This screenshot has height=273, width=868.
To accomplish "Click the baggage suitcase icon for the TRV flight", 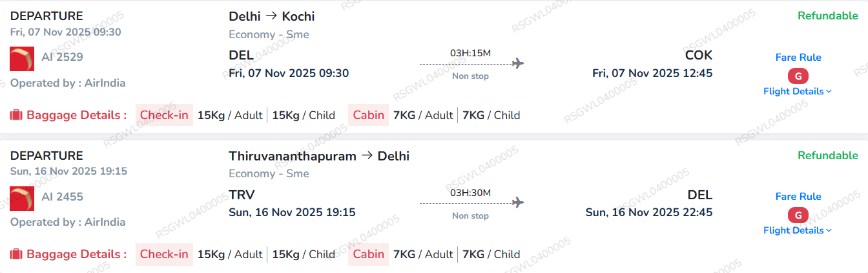I will 16,254.
